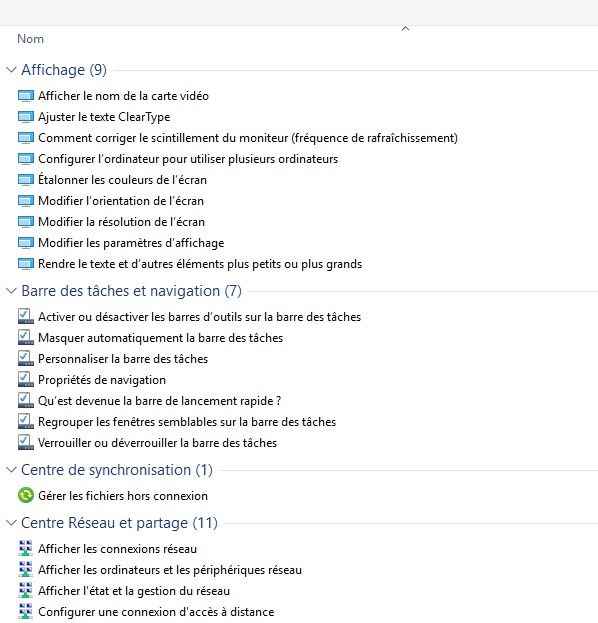Click the icon next to Verrouiller ou déverrouiller la barre
The image size is (598, 623).
[26, 443]
